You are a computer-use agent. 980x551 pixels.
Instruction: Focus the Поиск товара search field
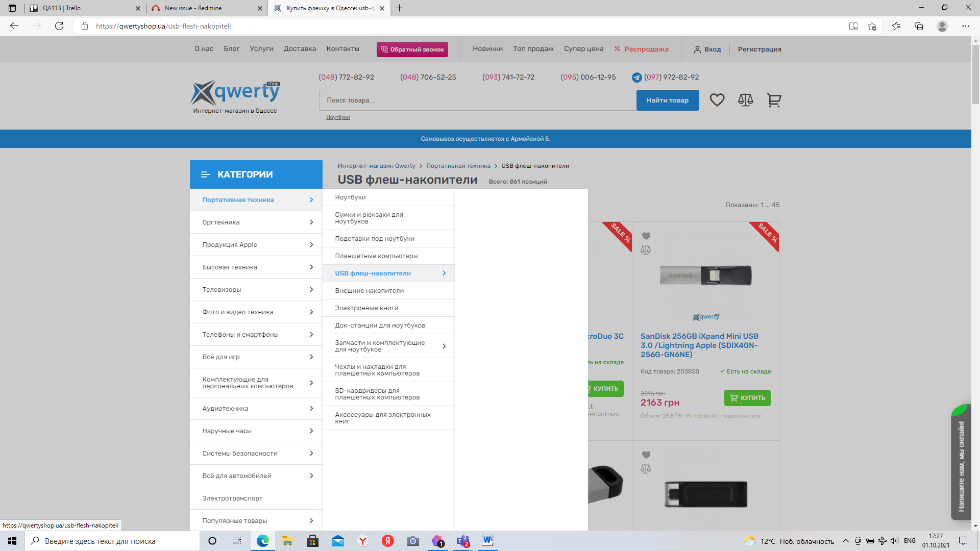click(x=477, y=101)
